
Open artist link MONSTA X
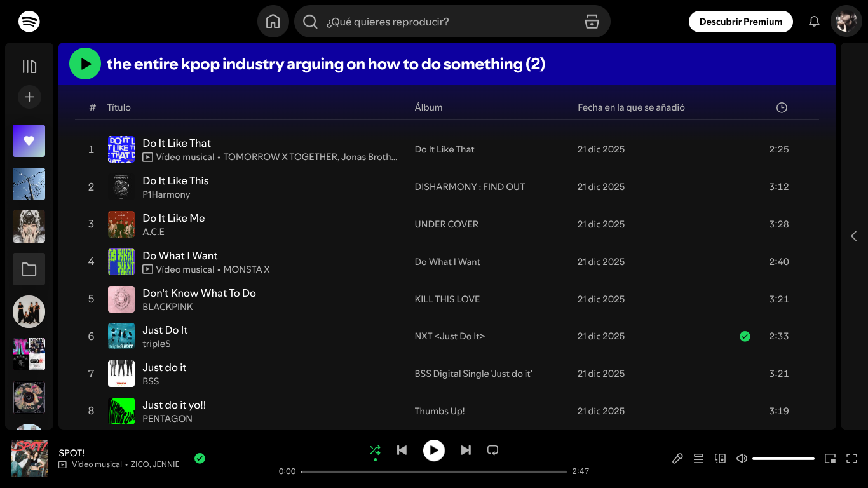247,269
